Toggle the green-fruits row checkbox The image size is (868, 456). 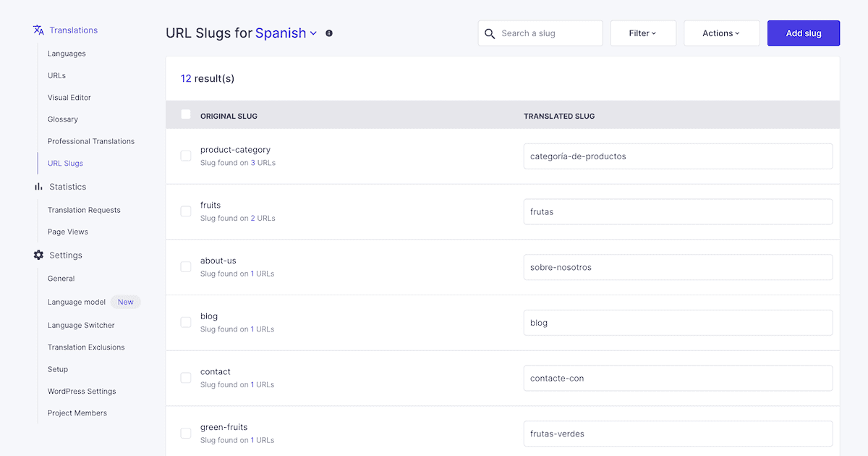pos(186,433)
